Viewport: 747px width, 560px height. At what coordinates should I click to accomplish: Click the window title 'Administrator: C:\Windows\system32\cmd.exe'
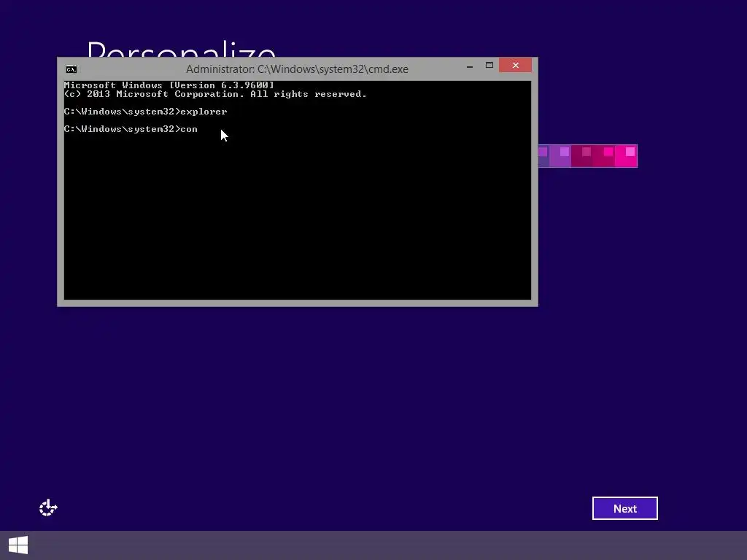(297, 69)
